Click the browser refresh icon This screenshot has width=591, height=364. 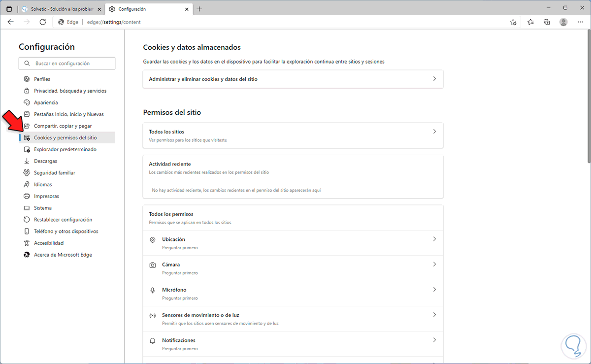[x=43, y=22]
